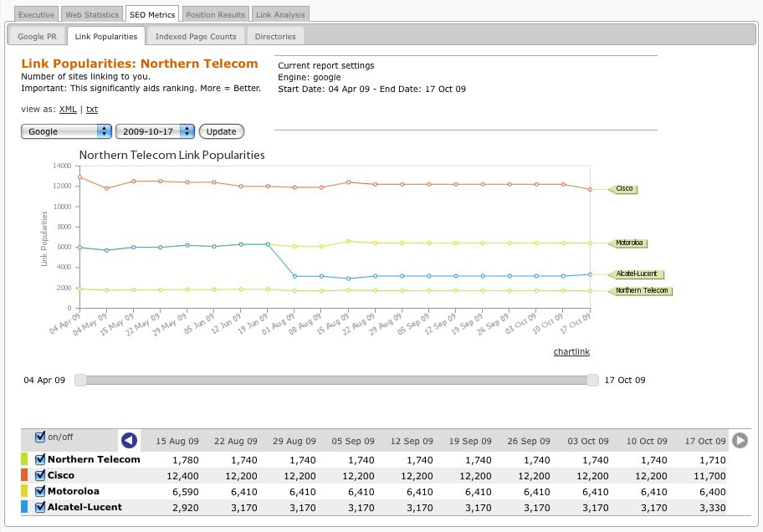The height and width of the screenshot is (532, 763).
Task: Open the Executive tab
Action: click(x=37, y=14)
